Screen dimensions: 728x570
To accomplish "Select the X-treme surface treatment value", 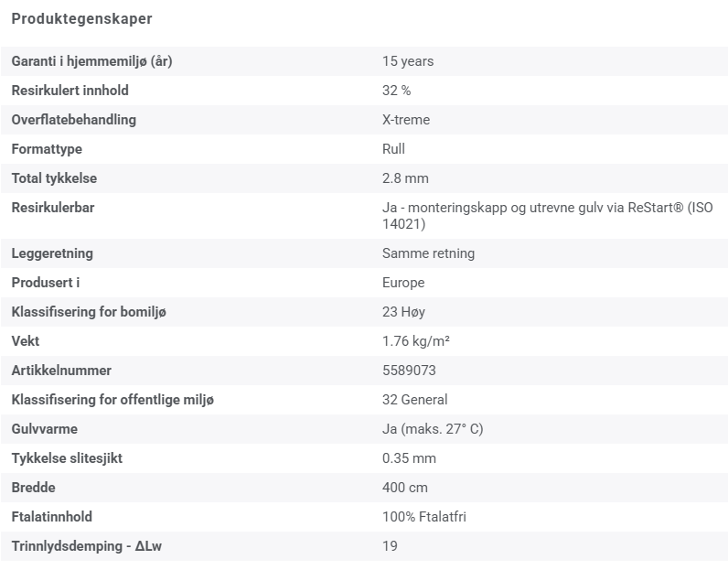I will [406, 120].
